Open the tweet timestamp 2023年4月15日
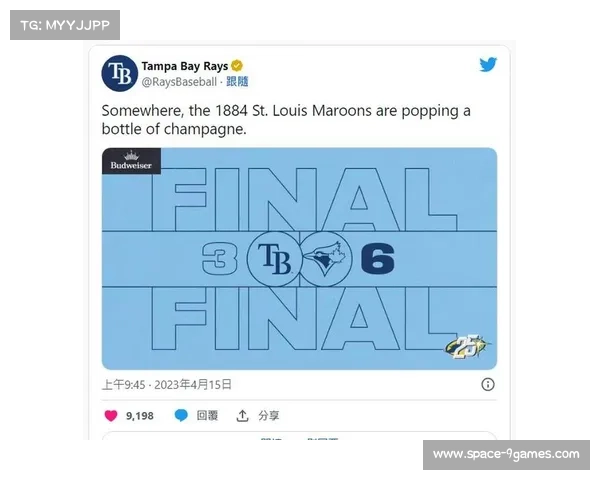This screenshot has width=600, height=480. [193, 385]
